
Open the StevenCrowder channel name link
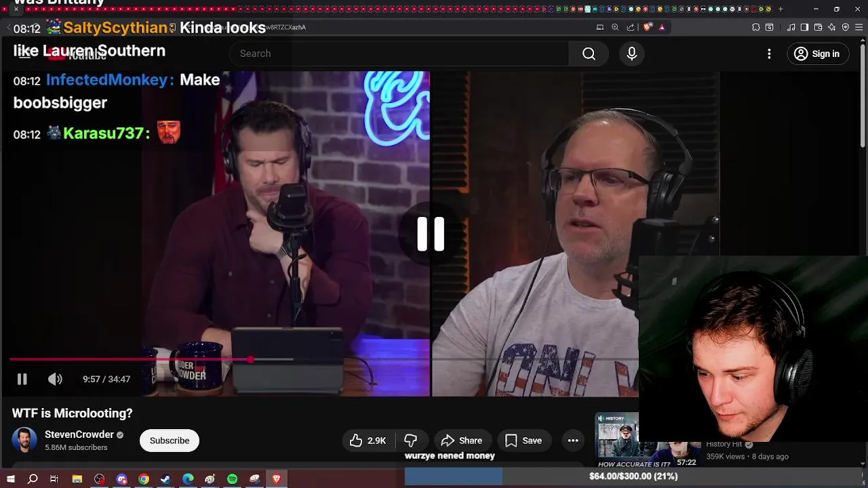(79, 434)
